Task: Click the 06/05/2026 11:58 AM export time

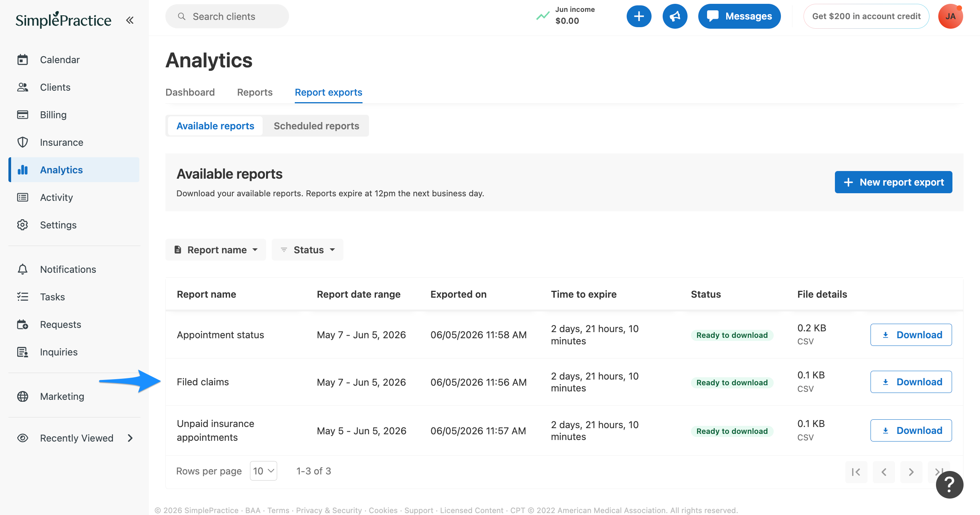Action: coord(479,335)
